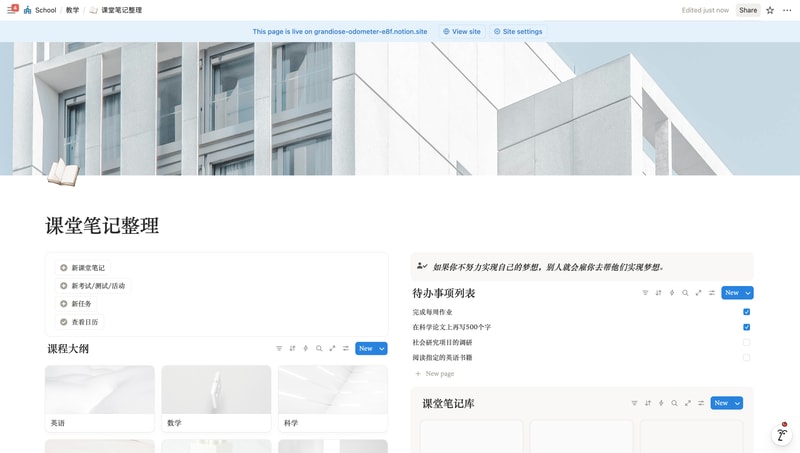
Task: Expand the New dropdown arrow for 课程大纲
Action: click(x=382, y=348)
